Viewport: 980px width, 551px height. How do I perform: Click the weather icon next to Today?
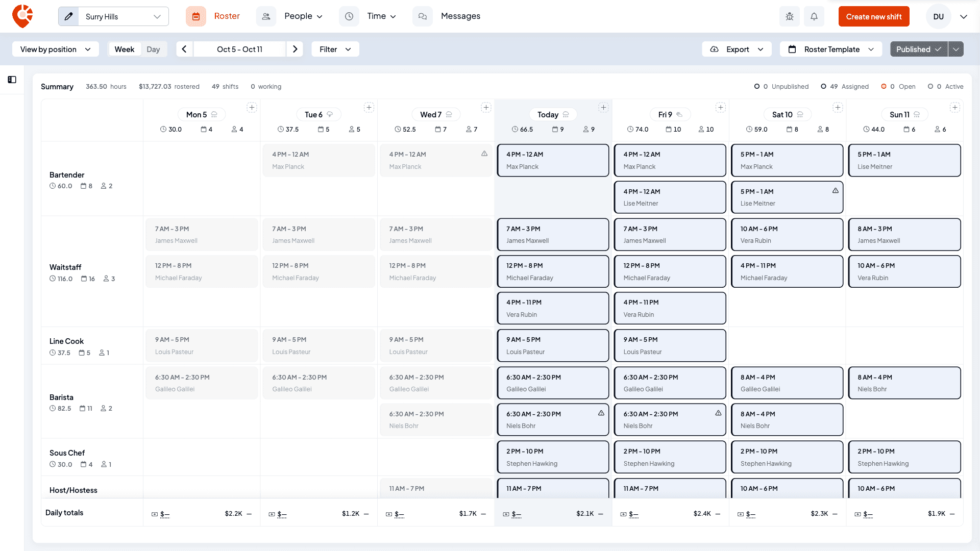(x=566, y=115)
